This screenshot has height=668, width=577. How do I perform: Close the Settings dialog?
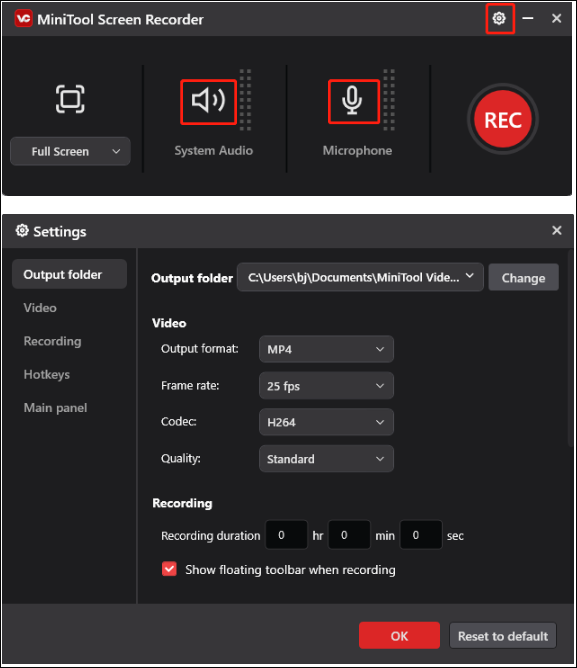click(557, 230)
